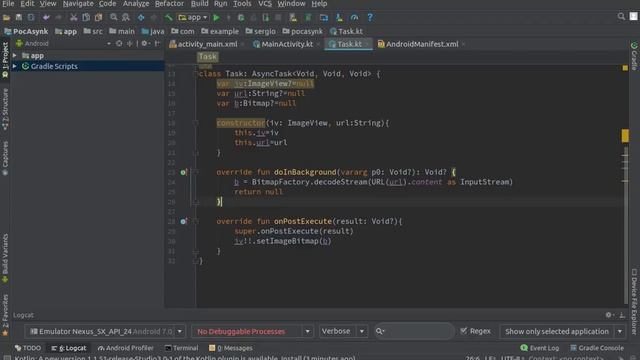Click the Open folder toolbar icon
Screen dimensions: 640x360
(x=7, y=18)
